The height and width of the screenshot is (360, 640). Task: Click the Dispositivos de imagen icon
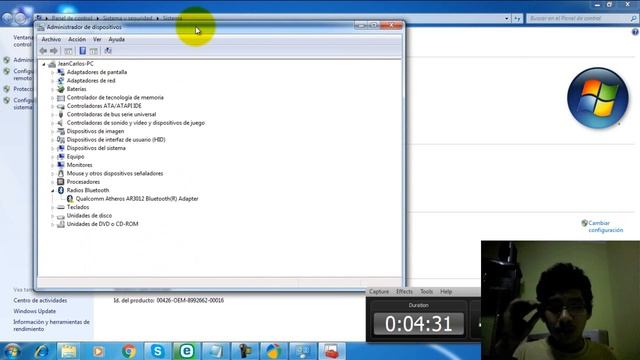coord(61,131)
